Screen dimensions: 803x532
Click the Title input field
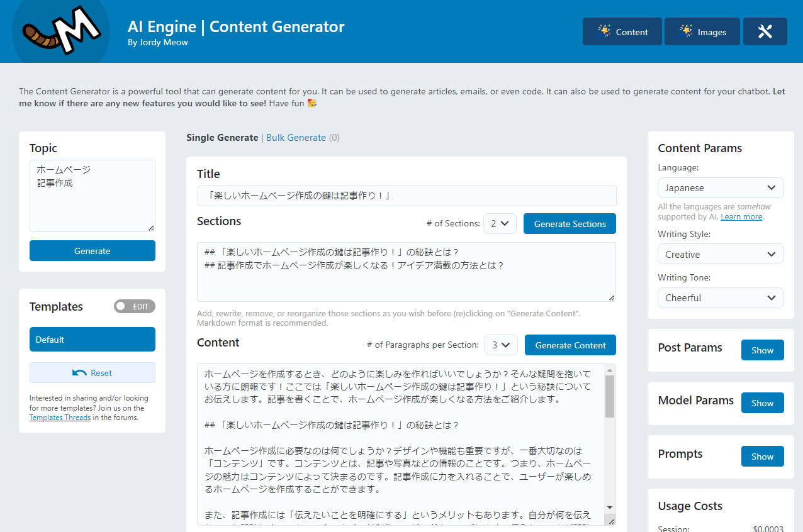point(407,196)
